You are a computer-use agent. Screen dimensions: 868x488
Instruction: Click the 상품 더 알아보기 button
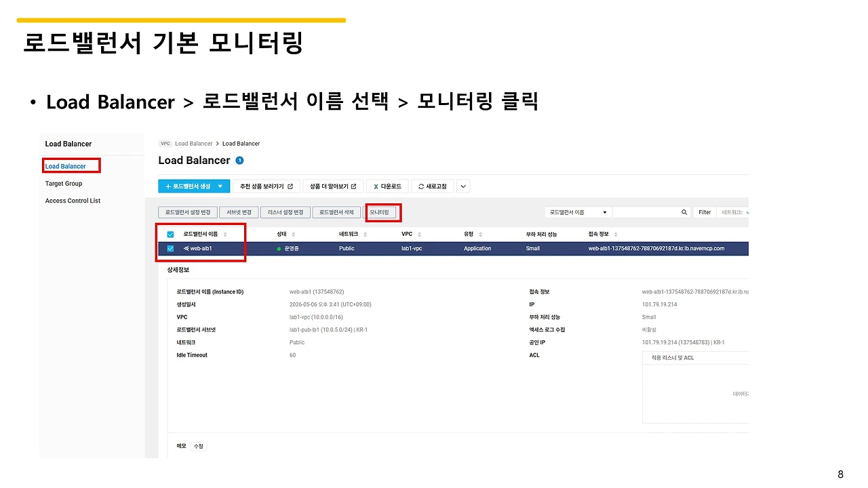[333, 186]
